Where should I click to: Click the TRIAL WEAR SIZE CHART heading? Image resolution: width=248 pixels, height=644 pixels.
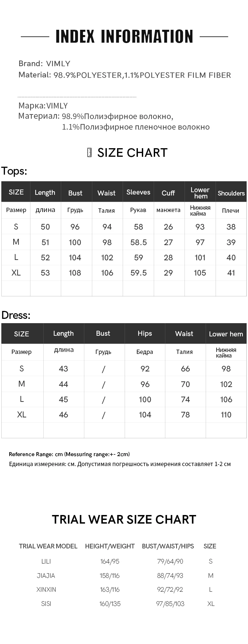click(124, 519)
